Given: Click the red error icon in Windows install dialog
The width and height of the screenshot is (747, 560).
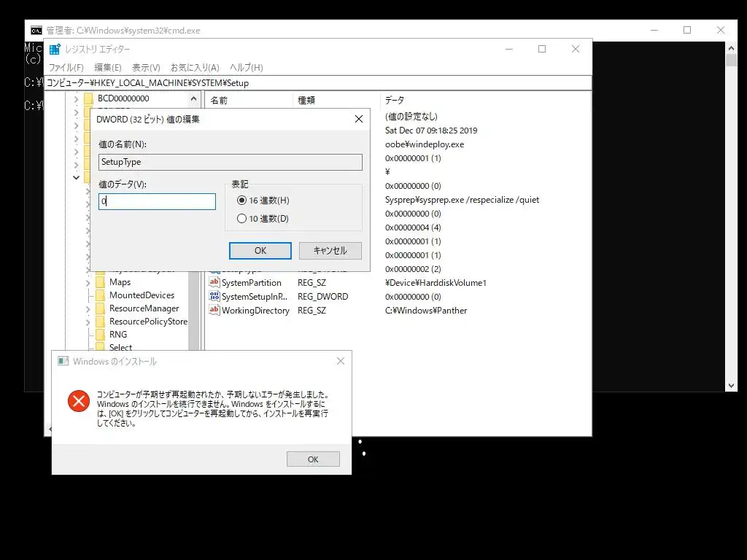Looking at the screenshot, I should 79,401.
